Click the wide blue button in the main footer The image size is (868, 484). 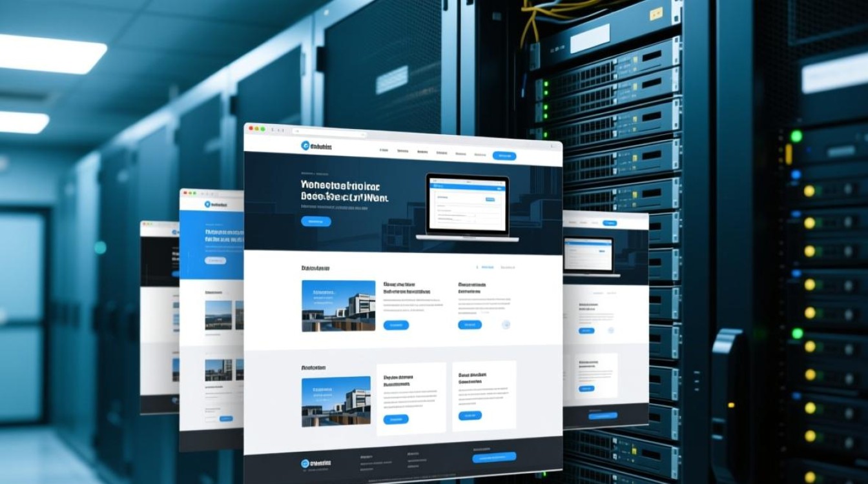click(494, 457)
